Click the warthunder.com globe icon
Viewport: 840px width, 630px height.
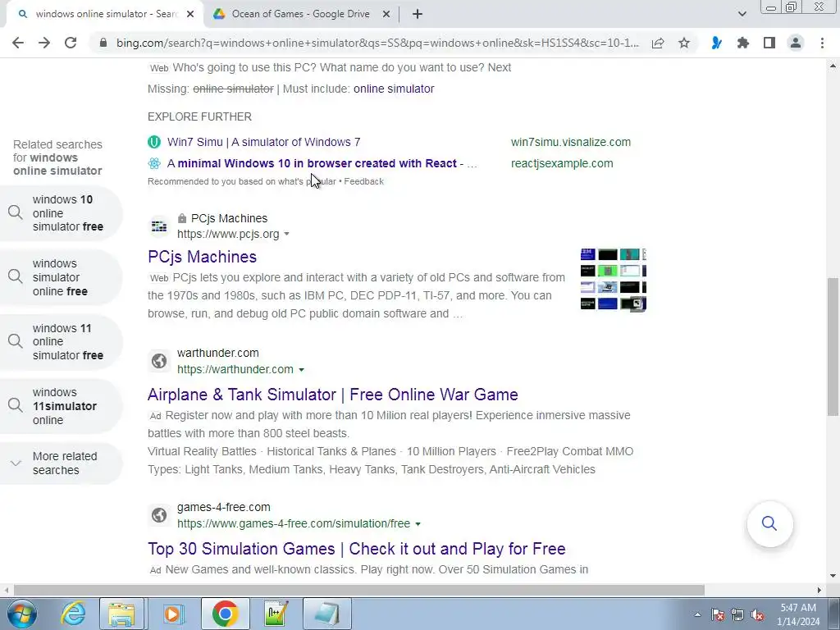pyautogui.click(x=159, y=361)
